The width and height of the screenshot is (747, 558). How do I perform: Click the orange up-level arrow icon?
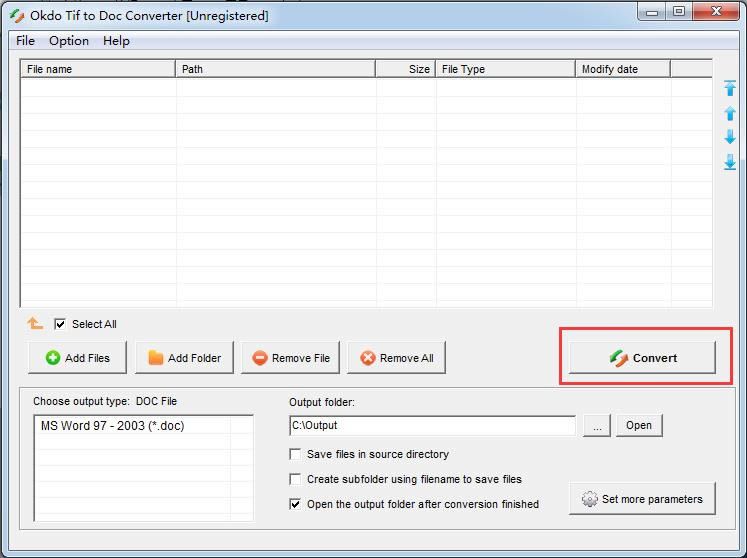[35, 324]
